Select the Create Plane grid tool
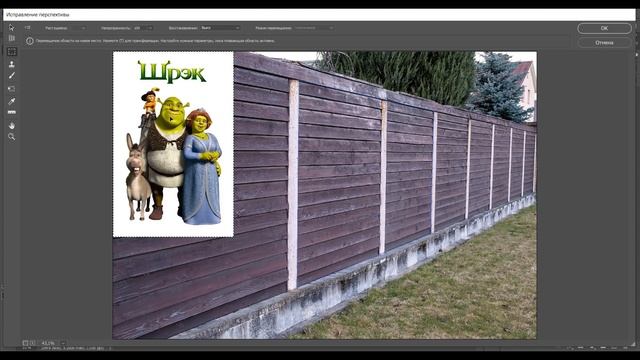This screenshot has height=360, width=640. [11, 38]
